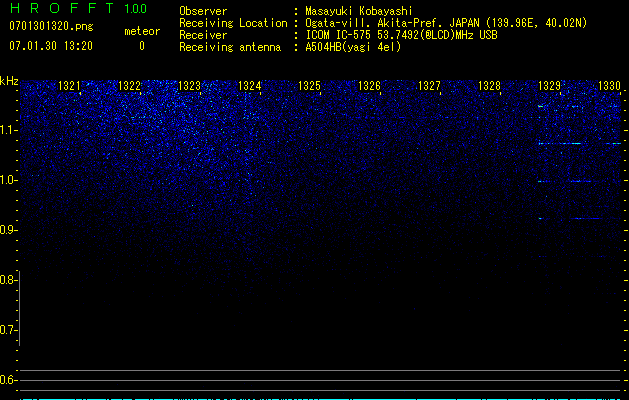Click the 0.6 kHz axis label
The width and height of the screenshot is (629, 400).
8,380
